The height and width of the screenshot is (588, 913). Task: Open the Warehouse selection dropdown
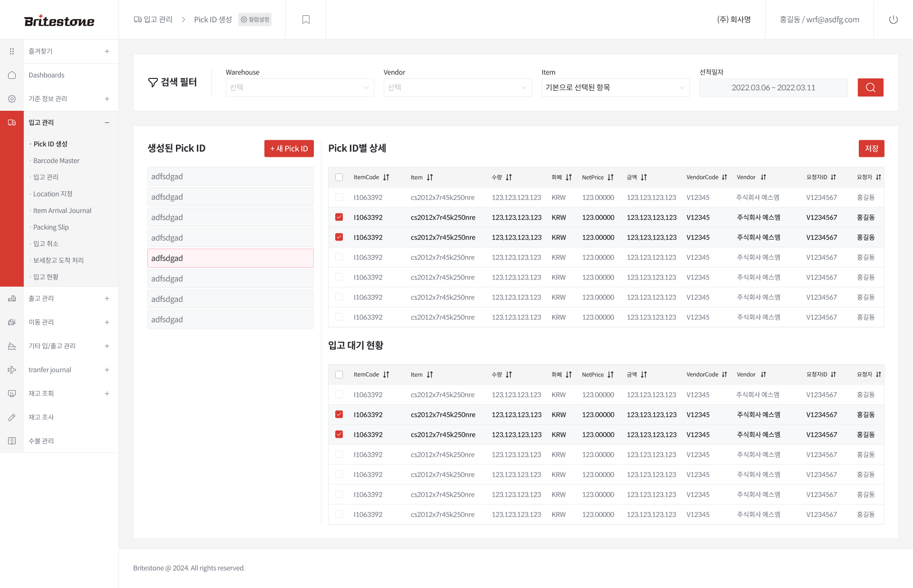point(299,87)
